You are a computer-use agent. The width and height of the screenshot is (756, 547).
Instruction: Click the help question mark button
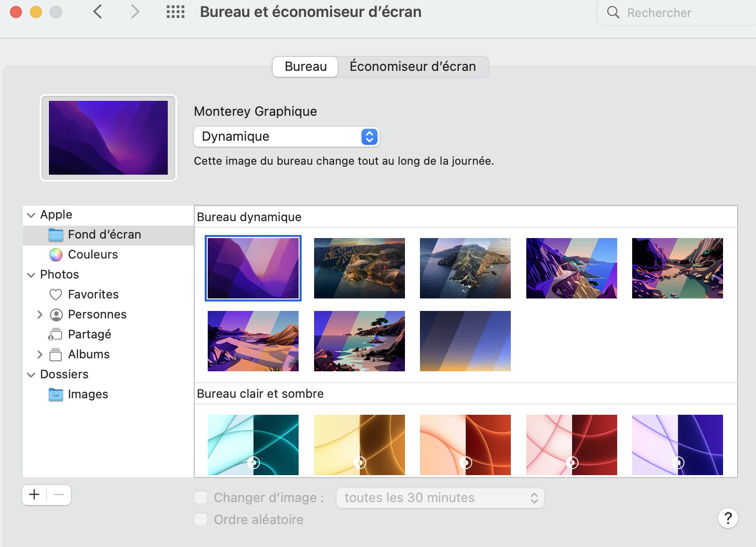(728, 518)
